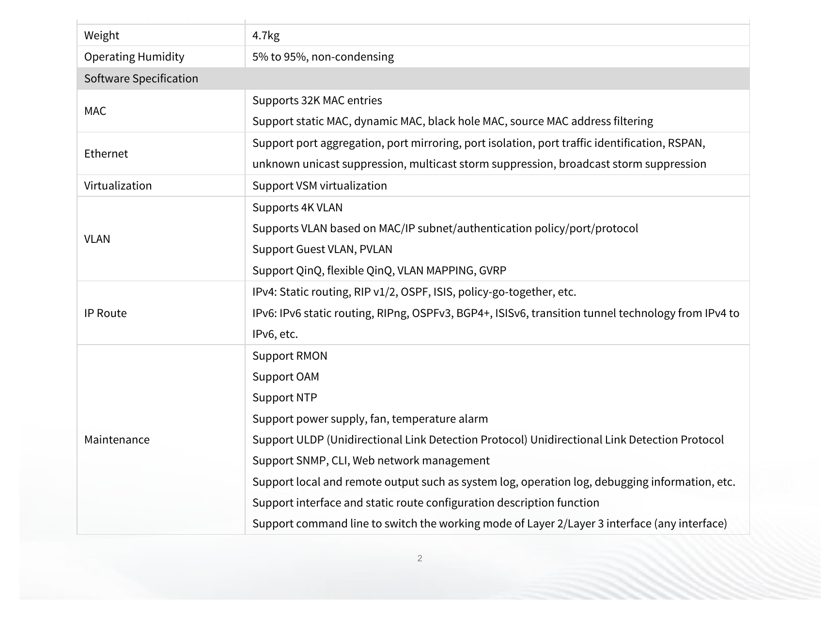This screenshot has height=619, width=840.
Task: Select the Supports 4K VLAN line
Action: click(297, 207)
